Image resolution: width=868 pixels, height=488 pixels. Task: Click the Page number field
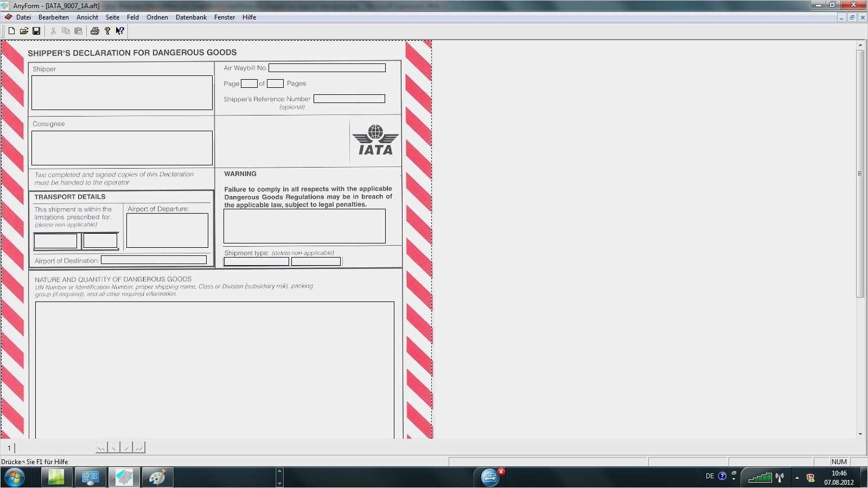pos(249,84)
